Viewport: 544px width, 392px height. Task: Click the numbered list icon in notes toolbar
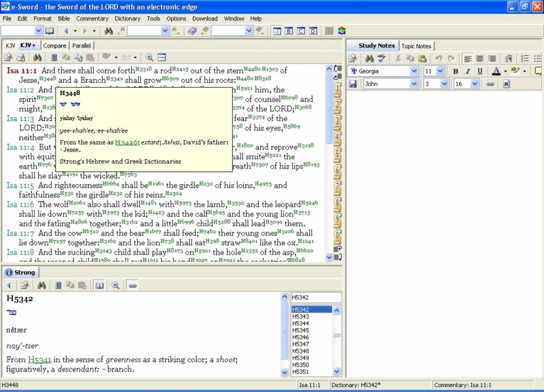coord(525,59)
